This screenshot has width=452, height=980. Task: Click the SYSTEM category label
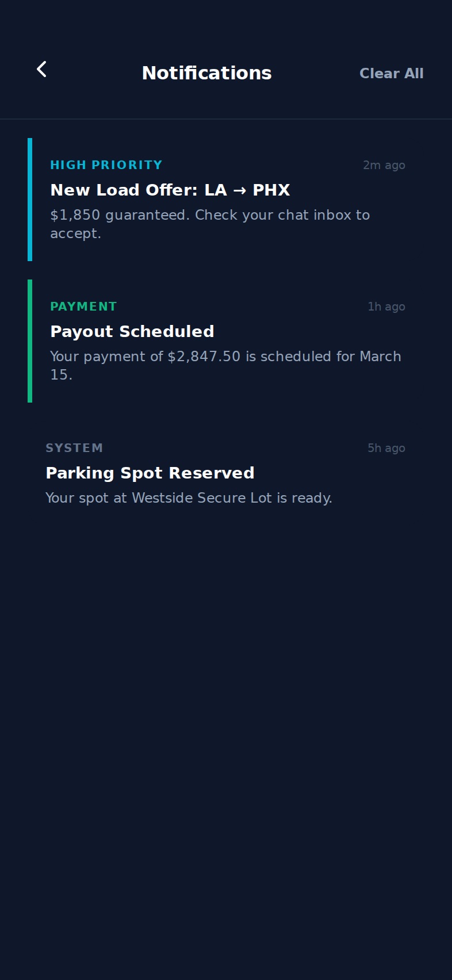75,447
